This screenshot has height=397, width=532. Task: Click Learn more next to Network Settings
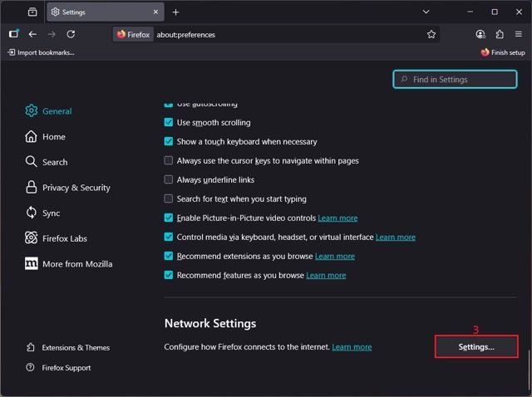point(352,347)
